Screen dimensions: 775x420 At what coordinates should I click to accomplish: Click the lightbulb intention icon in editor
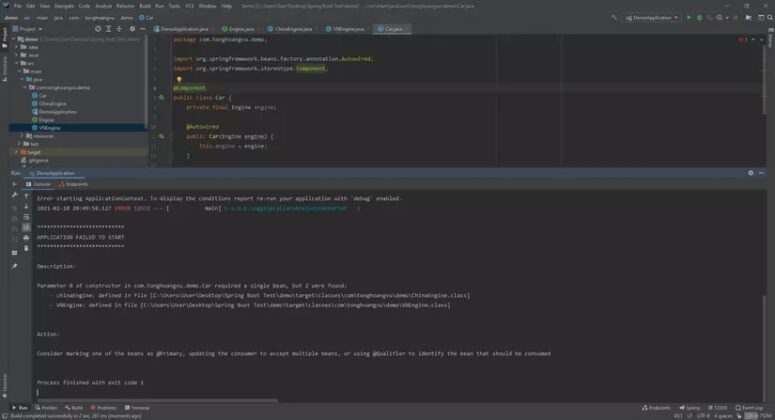tap(179, 79)
